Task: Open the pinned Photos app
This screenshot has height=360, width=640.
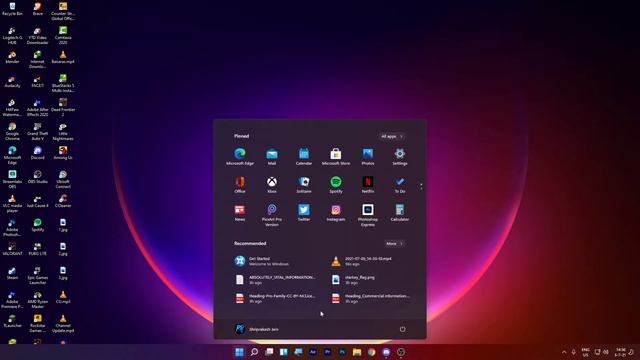Action: 368,157
